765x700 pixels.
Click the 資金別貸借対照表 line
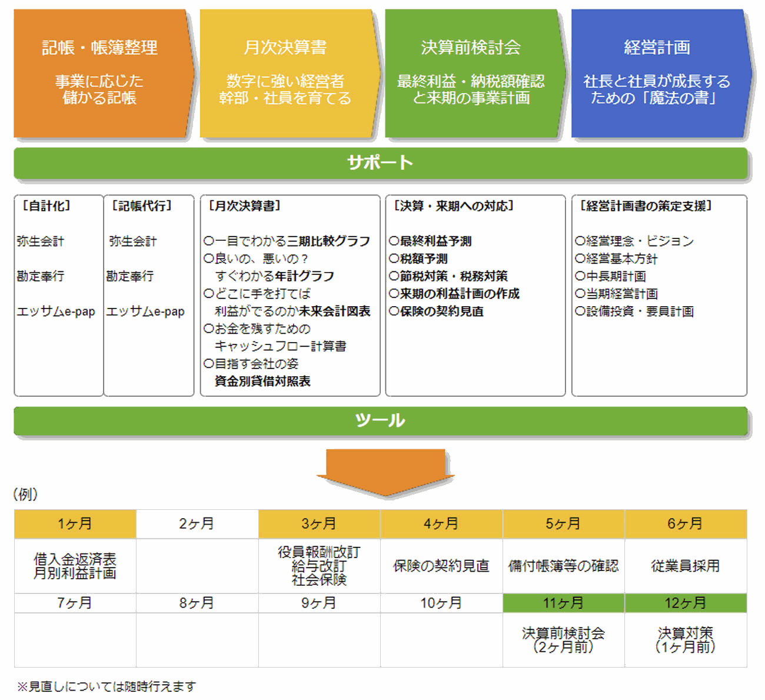[262, 381]
